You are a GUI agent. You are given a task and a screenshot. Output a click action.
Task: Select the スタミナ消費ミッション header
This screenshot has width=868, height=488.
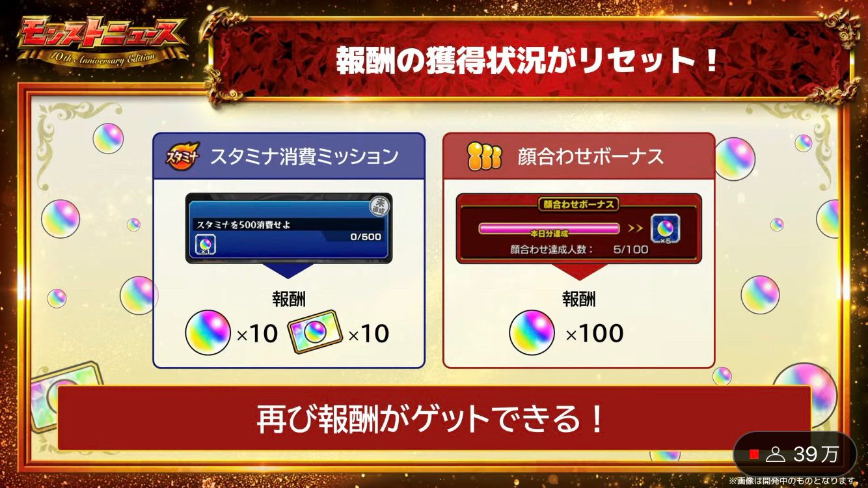[x=289, y=156]
